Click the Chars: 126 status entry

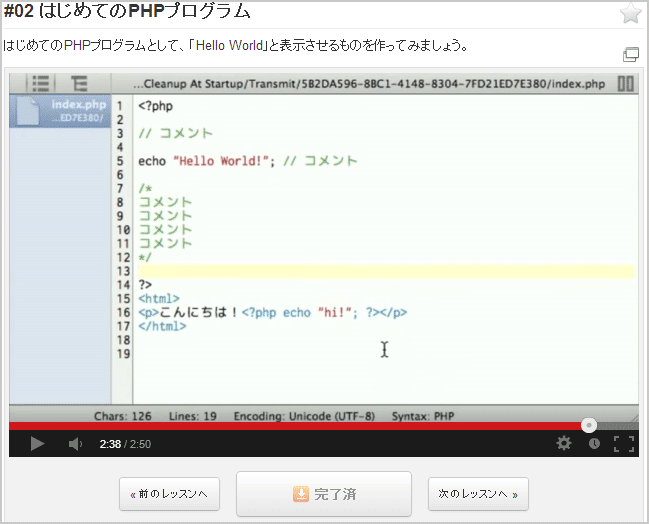(123, 416)
